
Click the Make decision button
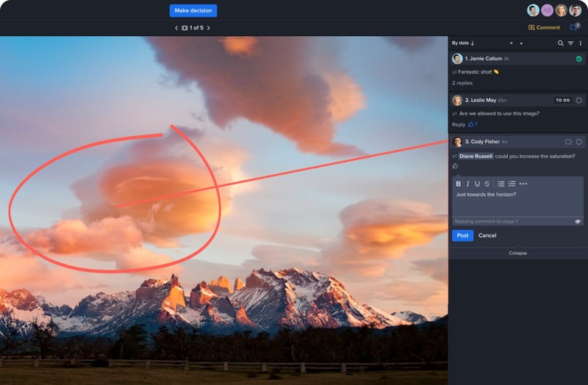[x=193, y=10]
